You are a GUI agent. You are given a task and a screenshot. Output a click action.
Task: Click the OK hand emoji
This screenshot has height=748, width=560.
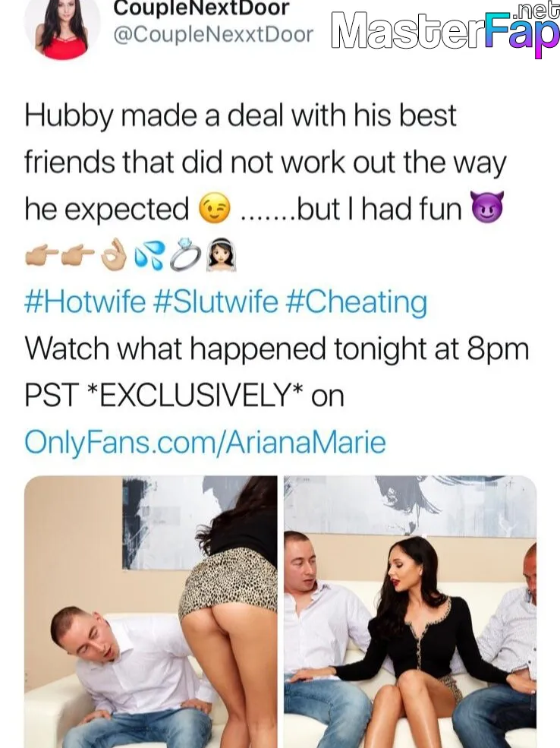click(x=115, y=258)
